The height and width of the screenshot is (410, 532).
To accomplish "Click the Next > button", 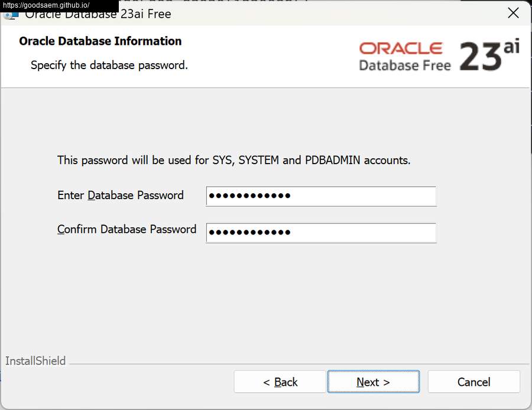I will (373, 382).
